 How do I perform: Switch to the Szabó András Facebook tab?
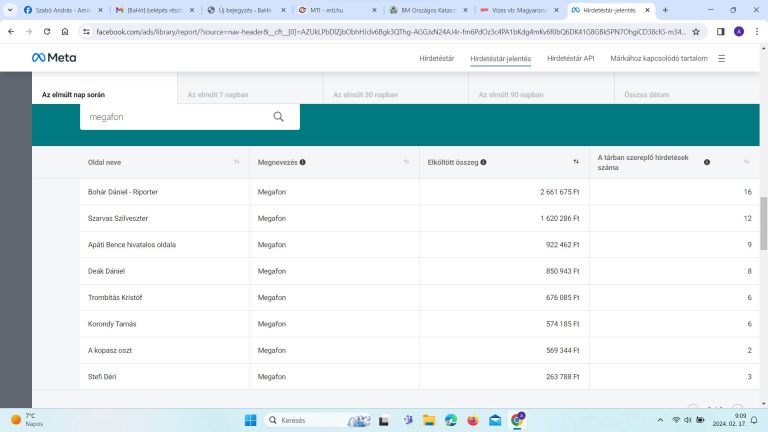click(63, 10)
